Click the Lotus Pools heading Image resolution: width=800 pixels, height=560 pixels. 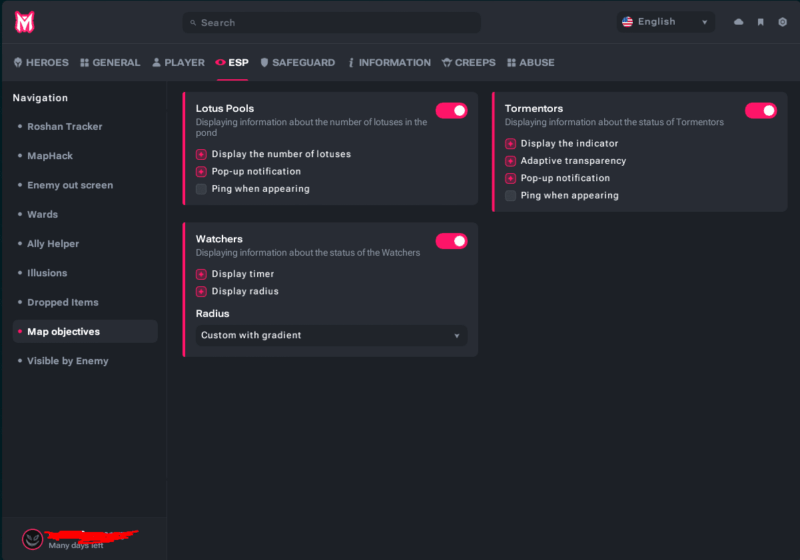coord(225,108)
